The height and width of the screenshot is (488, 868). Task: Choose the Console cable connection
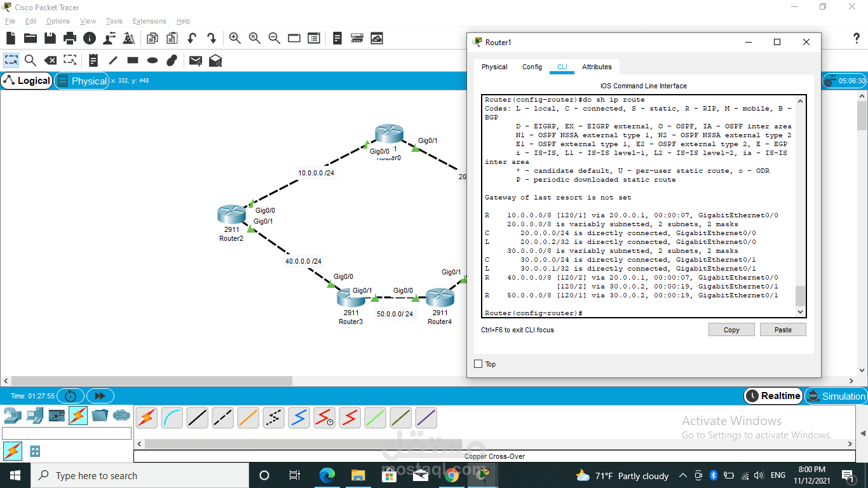pos(172,417)
